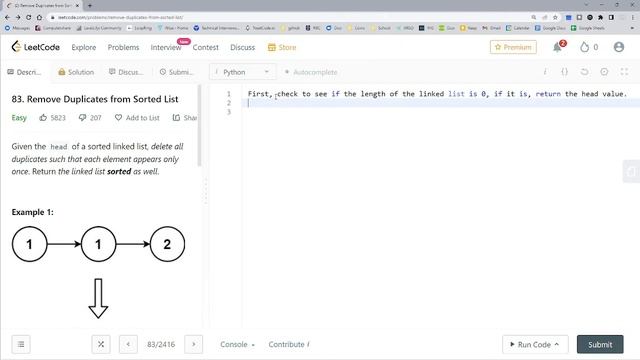Dislike the problem with thumbs down
Image resolution: width=640 pixels, height=360 pixels.
[82, 118]
